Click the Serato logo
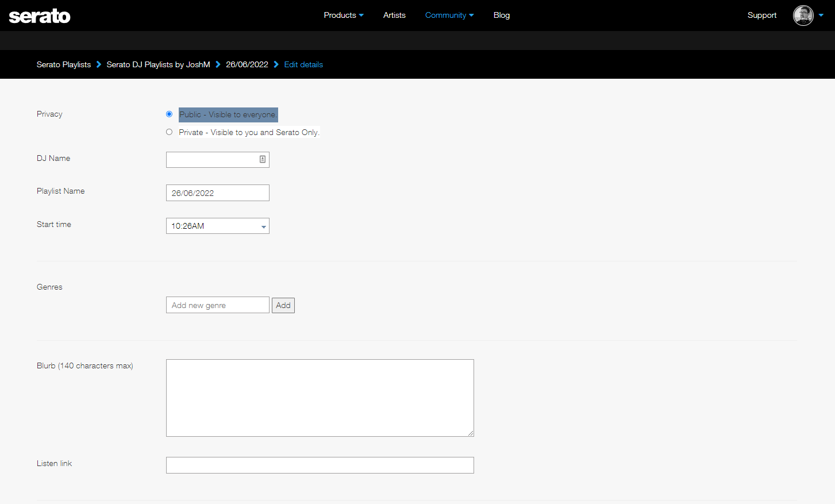Screen dimensions: 835x504 pyautogui.click(x=40, y=16)
